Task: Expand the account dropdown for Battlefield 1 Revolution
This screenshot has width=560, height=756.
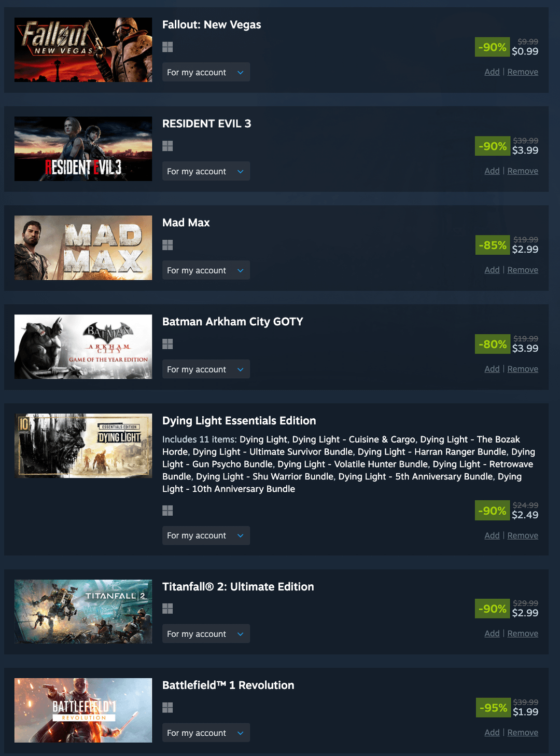Action: tap(206, 733)
